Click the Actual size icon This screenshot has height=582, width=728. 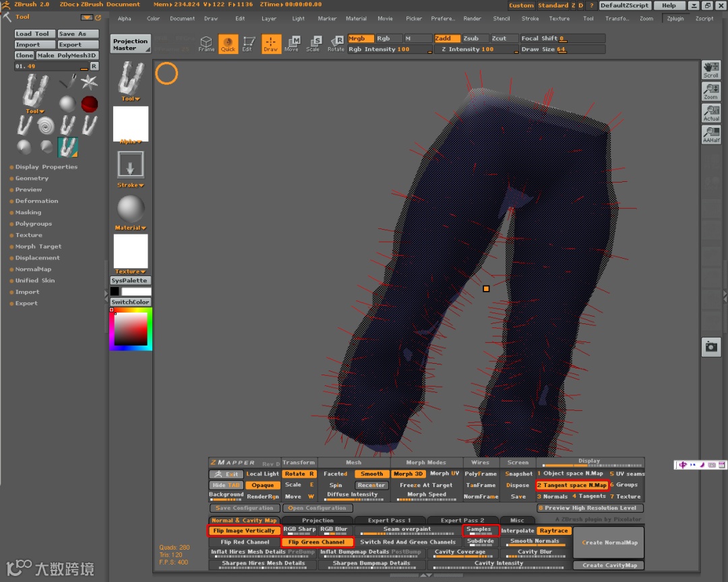click(711, 112)
